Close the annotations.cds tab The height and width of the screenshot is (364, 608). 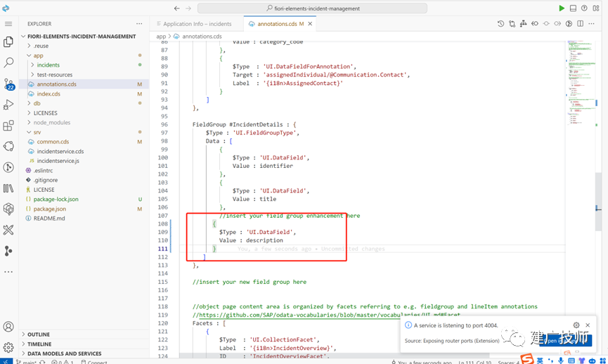310,24
